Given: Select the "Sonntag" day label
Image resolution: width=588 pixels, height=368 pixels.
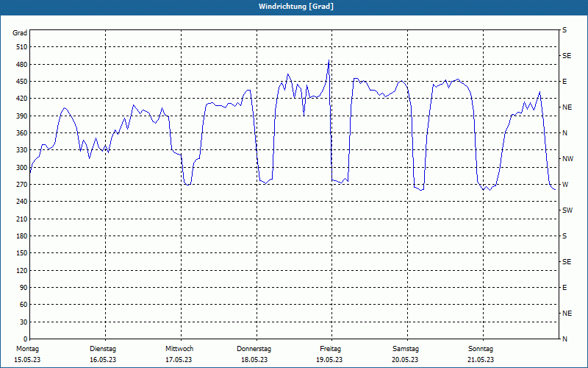Looking at the screenshot, I should pos(481,349).
